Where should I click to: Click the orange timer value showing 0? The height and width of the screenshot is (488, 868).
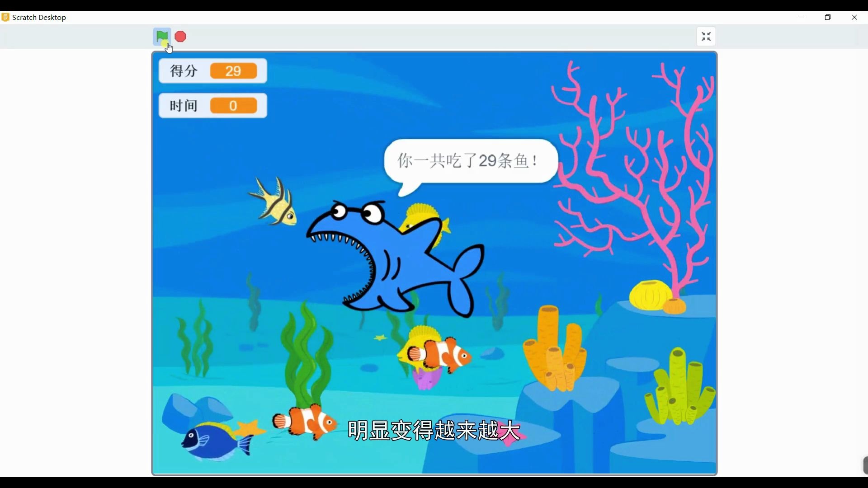click(x=233, y=105)
